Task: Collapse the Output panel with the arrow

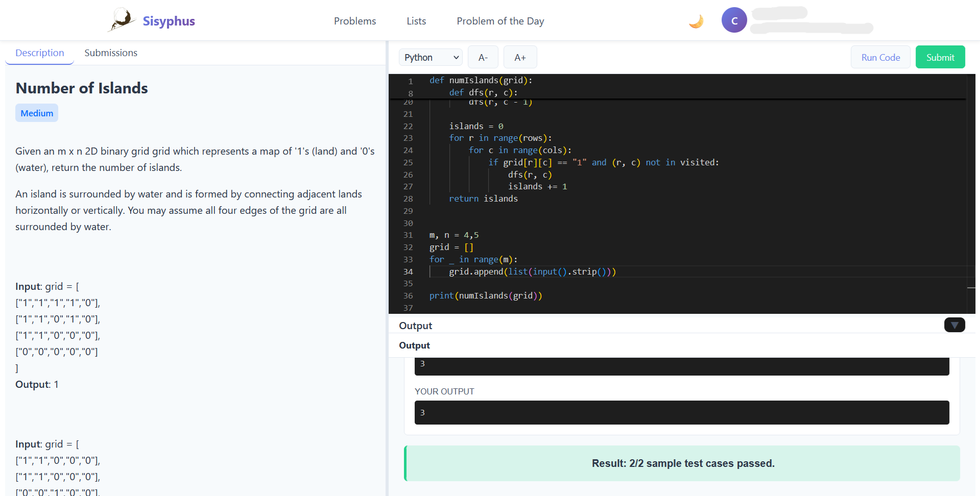Action: (954, 325)
